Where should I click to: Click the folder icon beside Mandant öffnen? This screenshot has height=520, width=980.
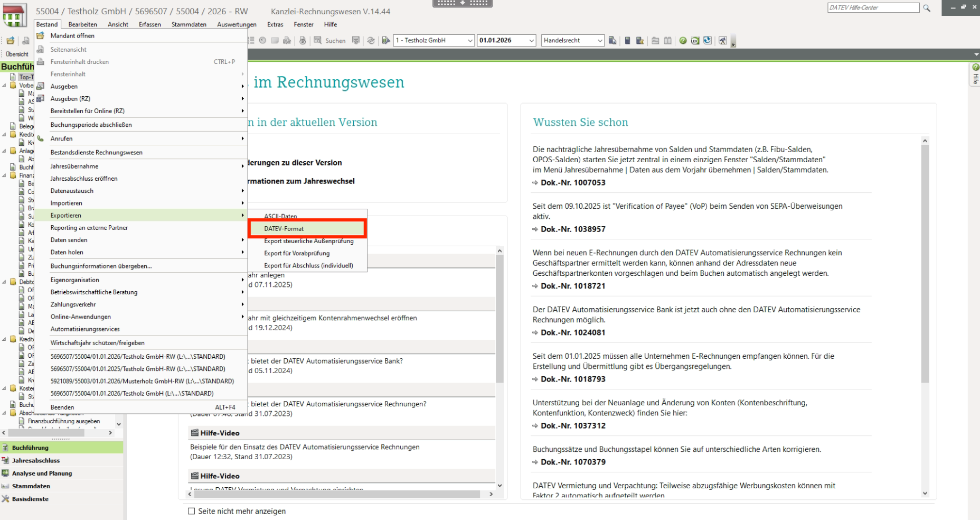(41, 35)
